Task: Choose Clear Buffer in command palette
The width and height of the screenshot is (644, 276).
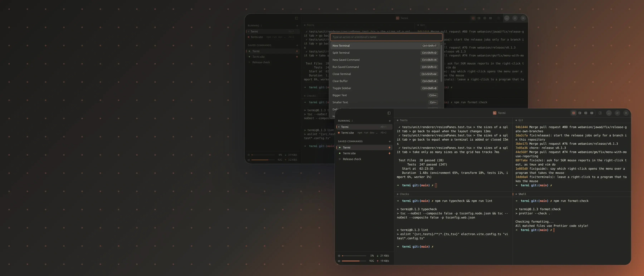Action: click(x=385, y=81)
